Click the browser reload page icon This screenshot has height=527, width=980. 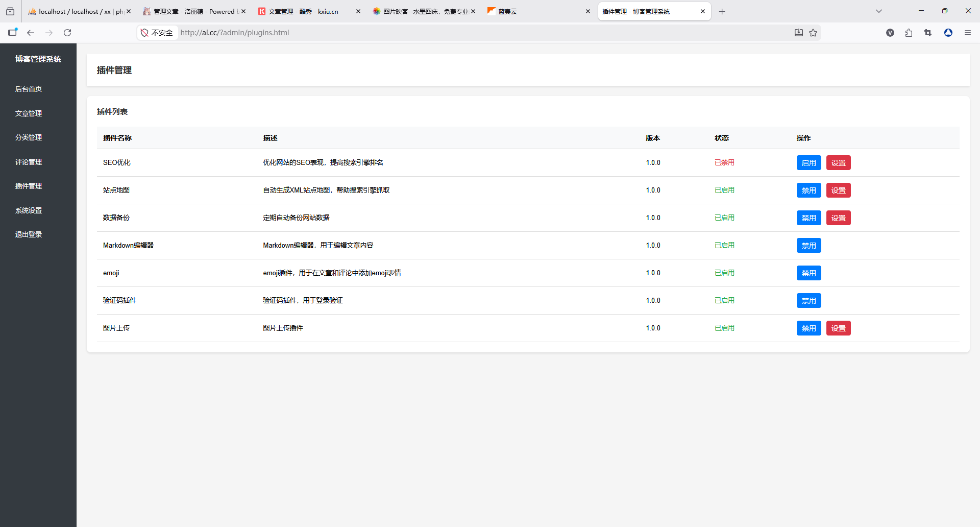(67, 33)
